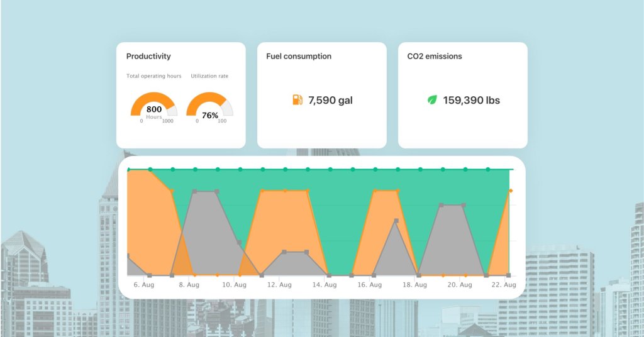
Task: Select the '14. Aug' axis label
Action: [325, 285]
